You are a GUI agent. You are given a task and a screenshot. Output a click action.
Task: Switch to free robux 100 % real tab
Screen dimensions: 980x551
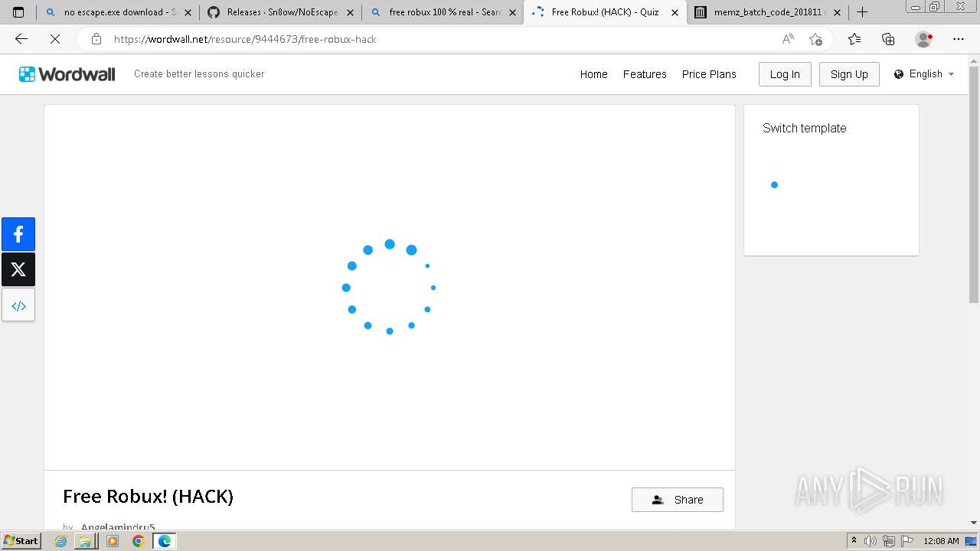point(443,12)
